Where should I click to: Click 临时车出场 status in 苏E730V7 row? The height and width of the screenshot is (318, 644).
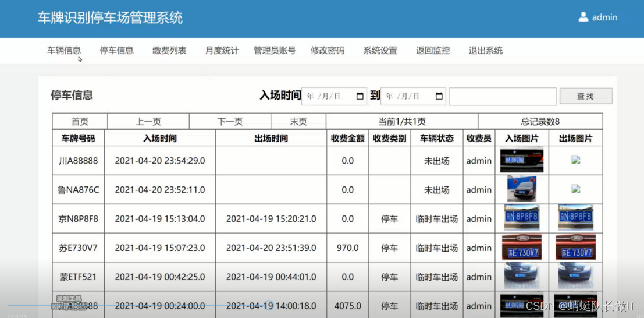coord(436,248)
